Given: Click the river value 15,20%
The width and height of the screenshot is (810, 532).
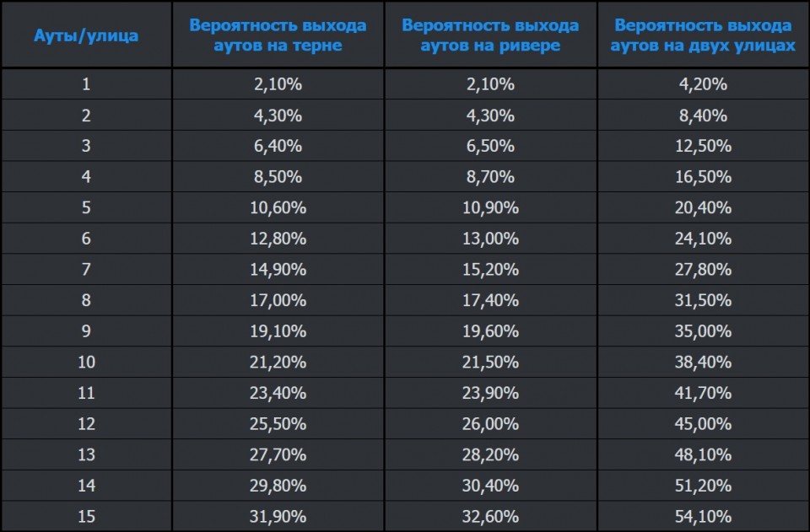Looking at the screenshot, I should coord(490,270).
